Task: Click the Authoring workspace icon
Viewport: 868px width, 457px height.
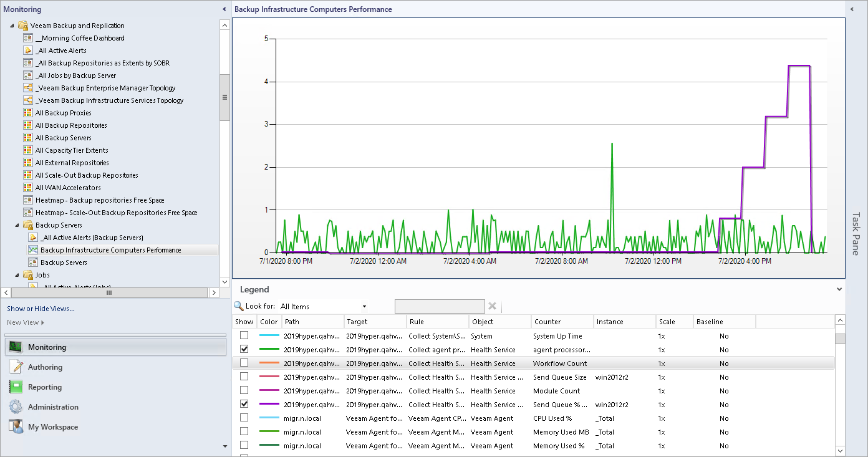Action: coord(16,367)
